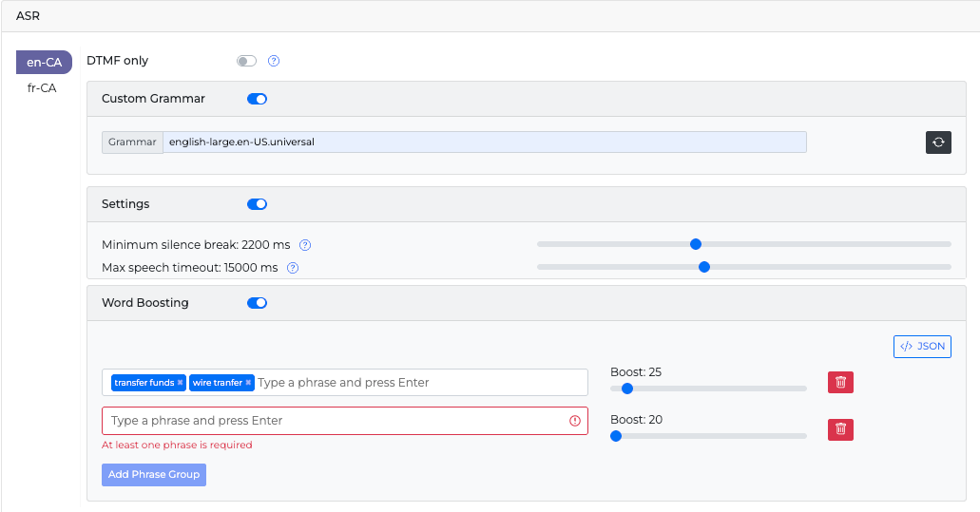This screenshot has width=980, height=512.
Task: Disable the Settings toggle
Action: tap(257, 204)
